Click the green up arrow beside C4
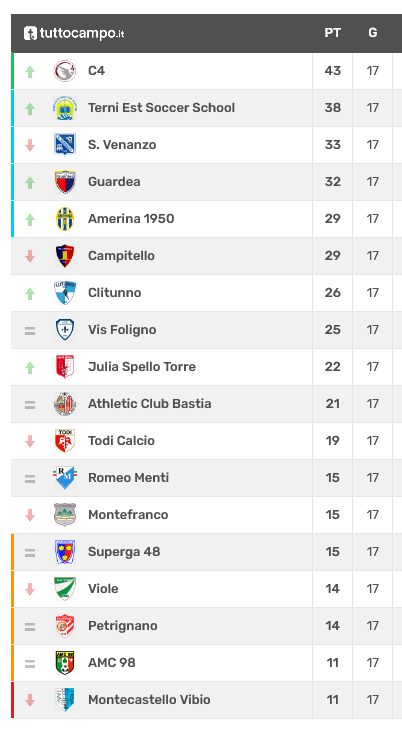 [x=30, y=71]
